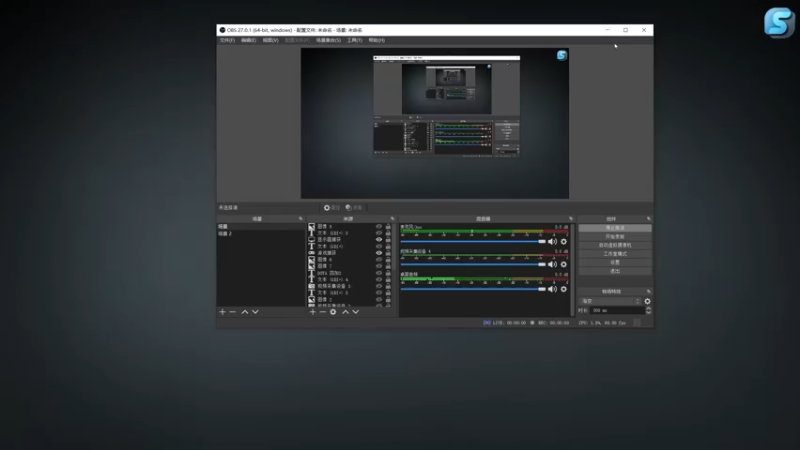Screen dimensions: 800x450
Task: Undock the 混音器 panel using its header icon
Action: click(x=571, y=218)
